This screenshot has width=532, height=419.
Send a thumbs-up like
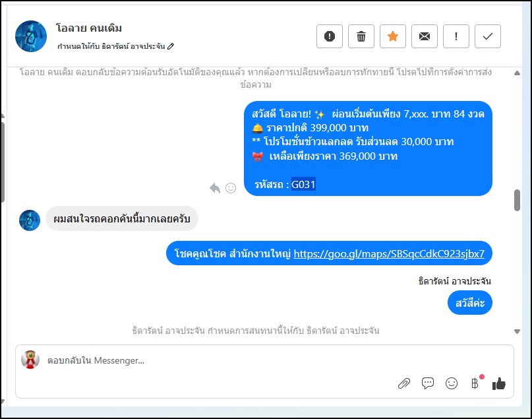(499, 383)
